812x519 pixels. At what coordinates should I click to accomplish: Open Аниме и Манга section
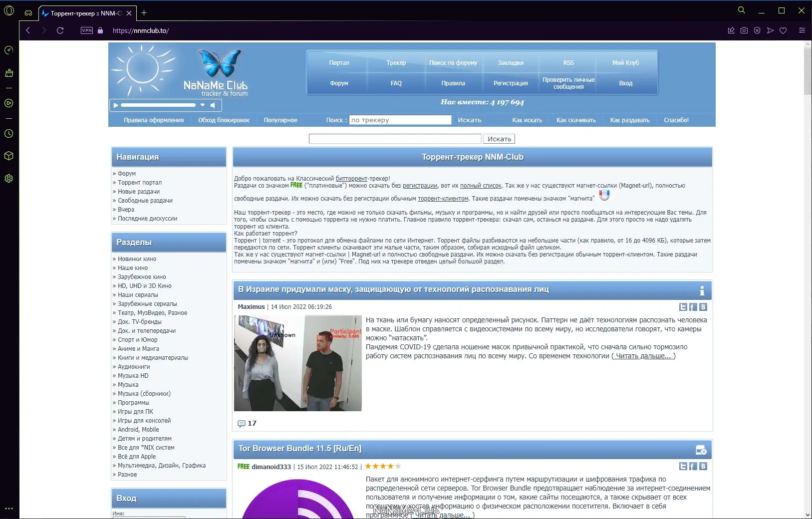[x=138, y=349]
